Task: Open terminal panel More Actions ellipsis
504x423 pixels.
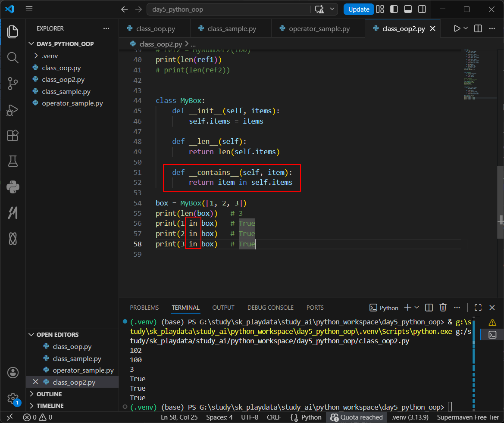Action: pyautogui.click(x=457, y=308)
